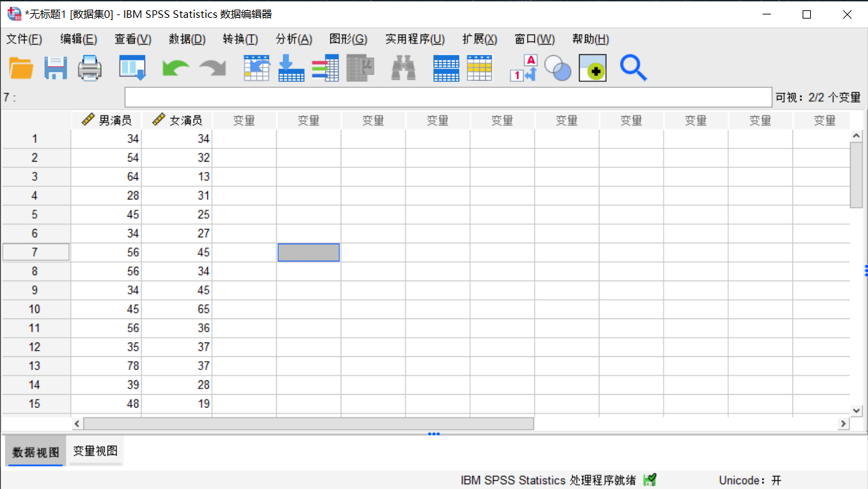868x489 pixels.
Task: Switch to the 变量视图 tab
Action: (x=95, y=450)
